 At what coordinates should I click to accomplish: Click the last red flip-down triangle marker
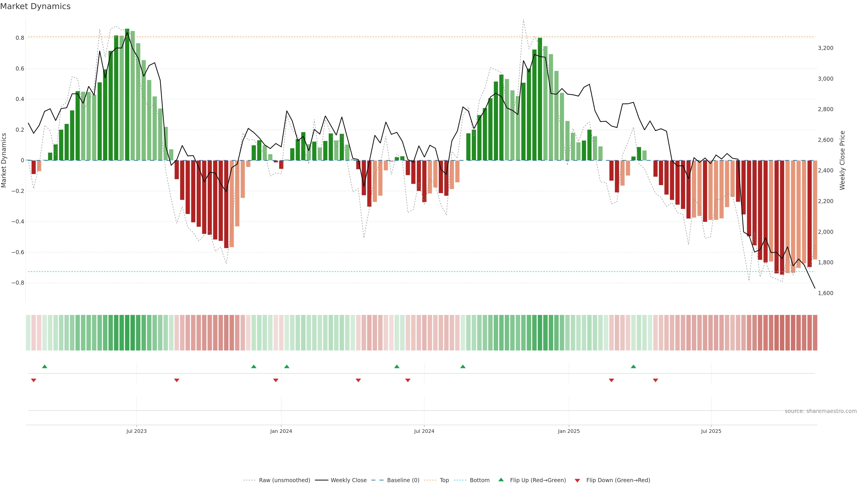coord(655,380)
